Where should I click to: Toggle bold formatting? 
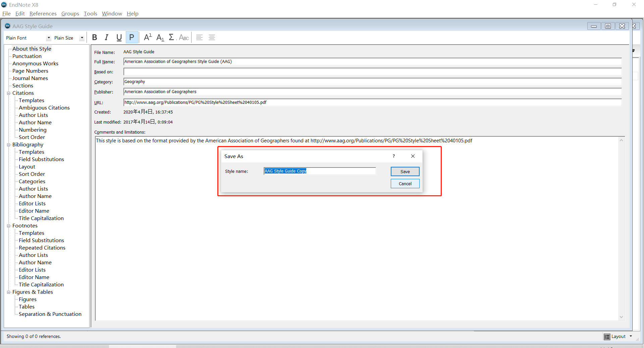95,38
